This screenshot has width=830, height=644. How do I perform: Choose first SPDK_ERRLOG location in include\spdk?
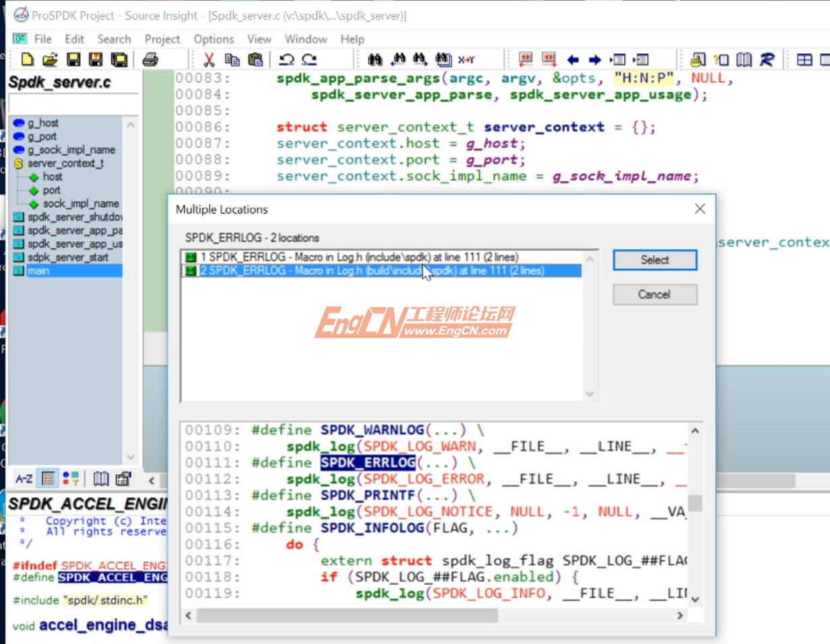[x=359, y=257]
